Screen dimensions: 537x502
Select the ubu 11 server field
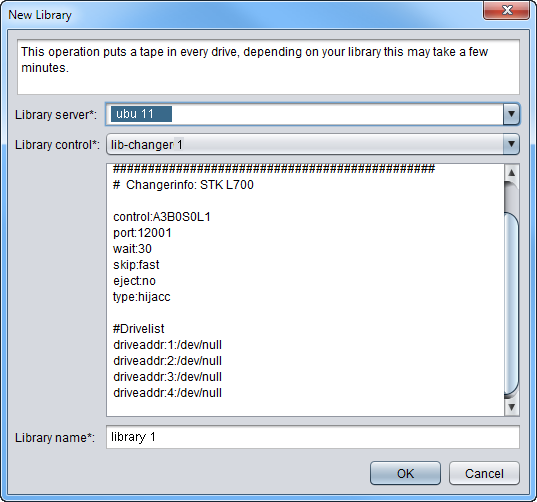pos(305,114)
